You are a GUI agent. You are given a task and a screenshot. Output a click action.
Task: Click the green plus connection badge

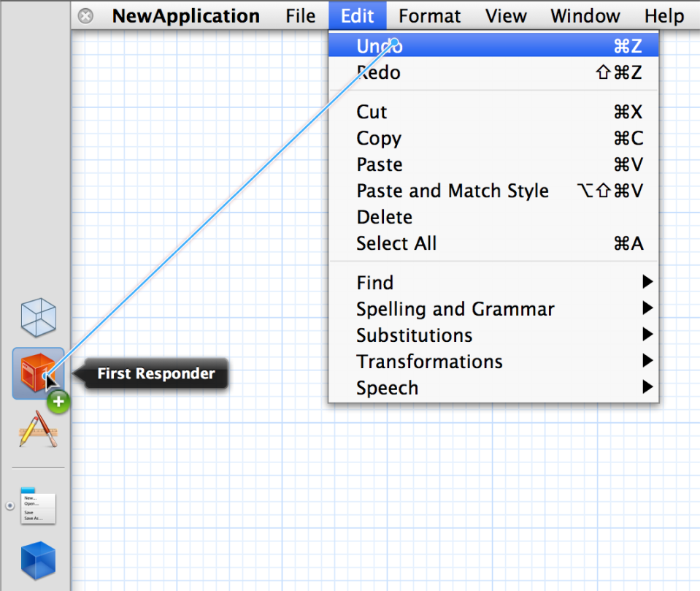pyautogui.click(x=58, y=401)
